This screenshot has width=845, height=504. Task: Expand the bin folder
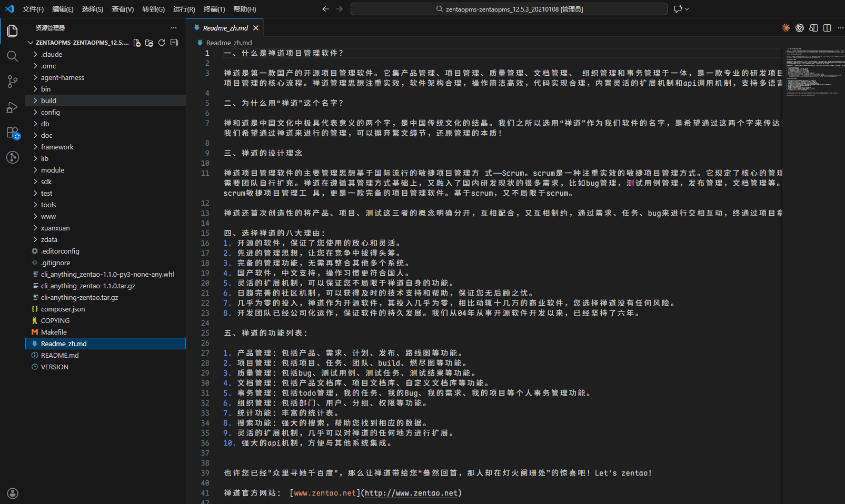point(35,89)
